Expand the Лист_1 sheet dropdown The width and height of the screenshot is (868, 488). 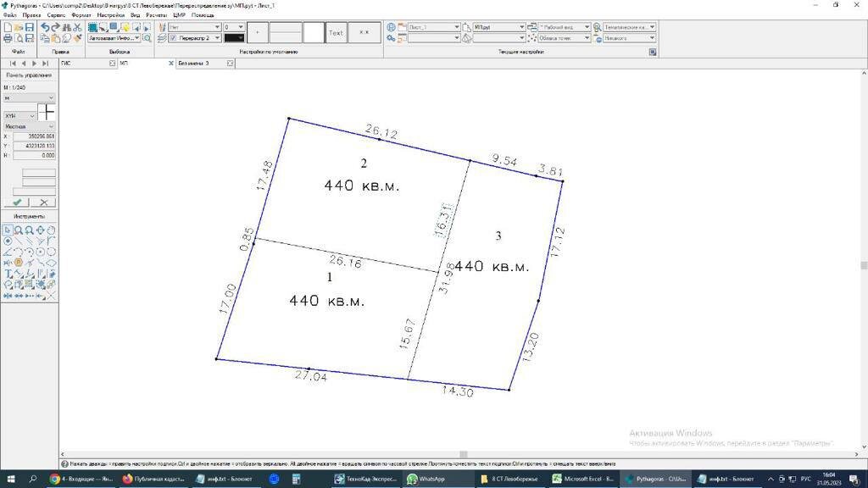457,27
